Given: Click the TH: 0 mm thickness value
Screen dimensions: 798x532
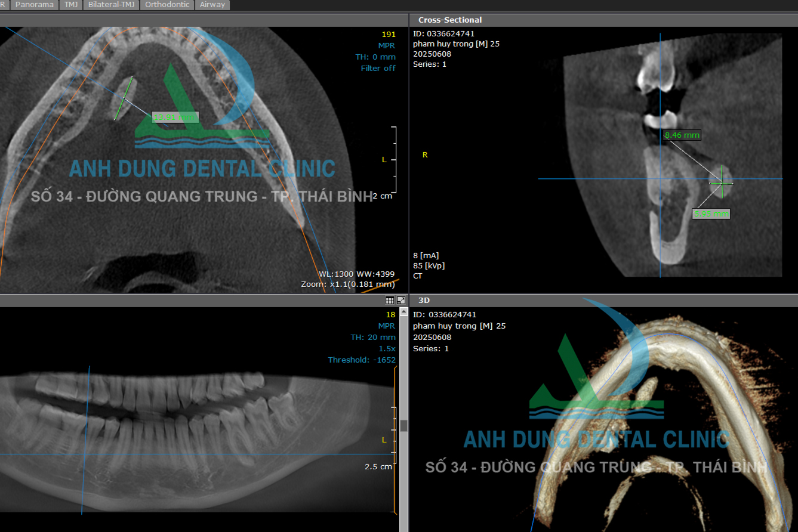Looking at the screenshot, I should tap(375, 57).
